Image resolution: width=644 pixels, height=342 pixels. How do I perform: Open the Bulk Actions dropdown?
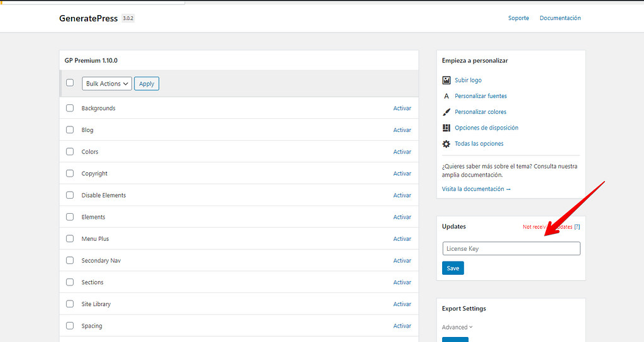coord(107,84)
